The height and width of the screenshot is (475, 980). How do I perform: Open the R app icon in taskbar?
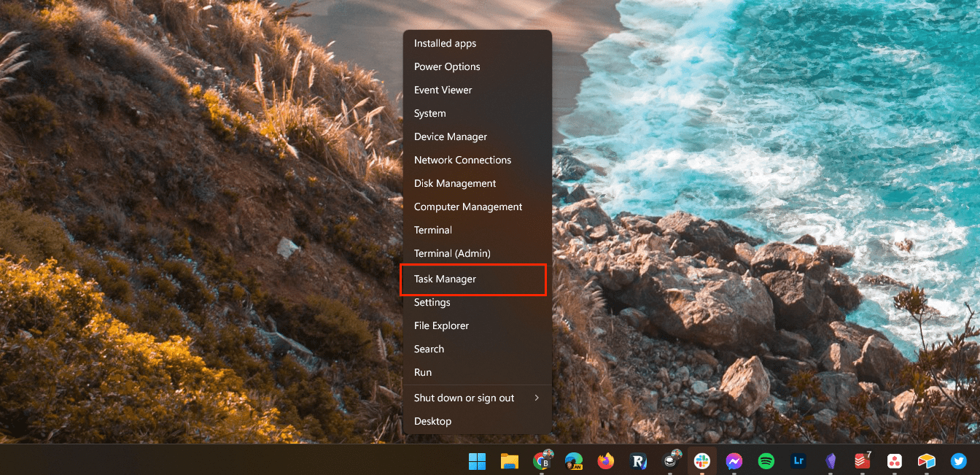point(639,461)
